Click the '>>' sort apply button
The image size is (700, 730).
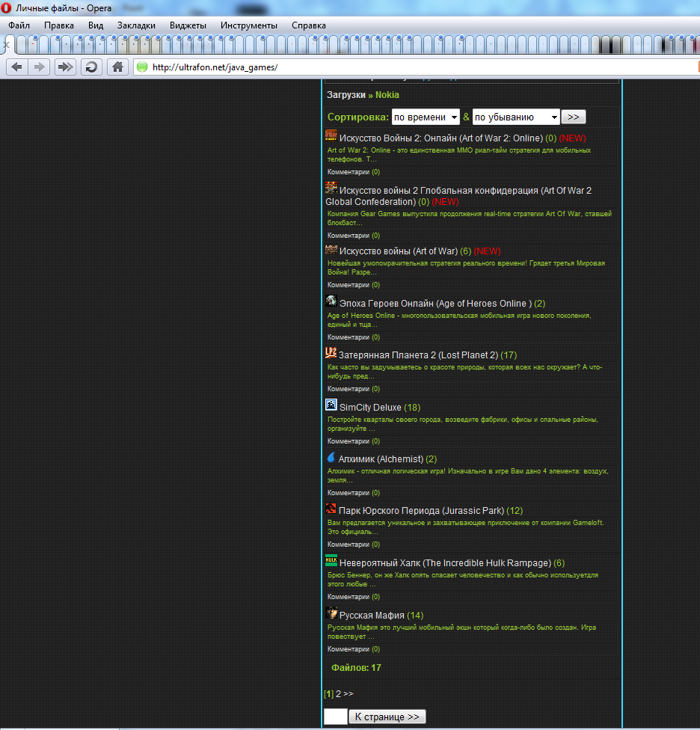point(574,117)
